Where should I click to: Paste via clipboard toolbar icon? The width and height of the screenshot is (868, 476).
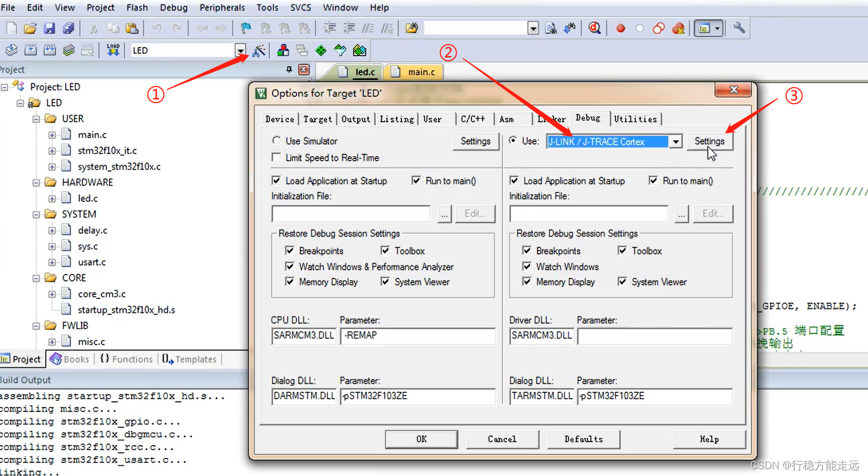(x=132, y=28)
